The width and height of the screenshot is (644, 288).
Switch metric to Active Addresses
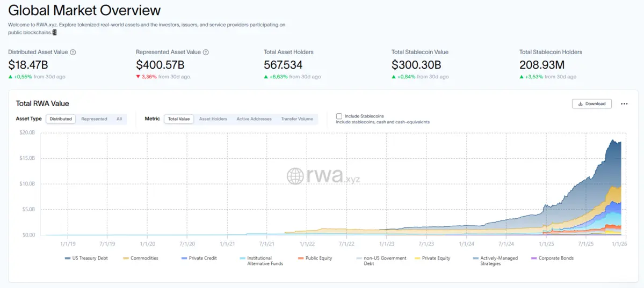click(254, 119)
